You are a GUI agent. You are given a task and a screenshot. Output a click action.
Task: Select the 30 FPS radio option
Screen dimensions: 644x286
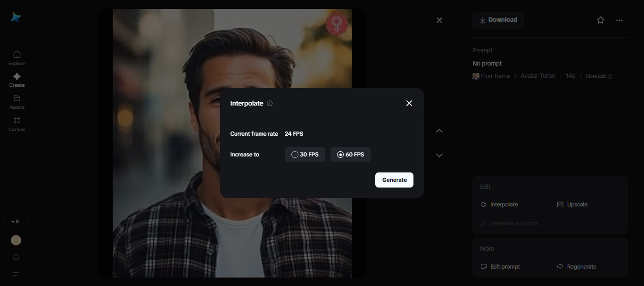point(305,155)
